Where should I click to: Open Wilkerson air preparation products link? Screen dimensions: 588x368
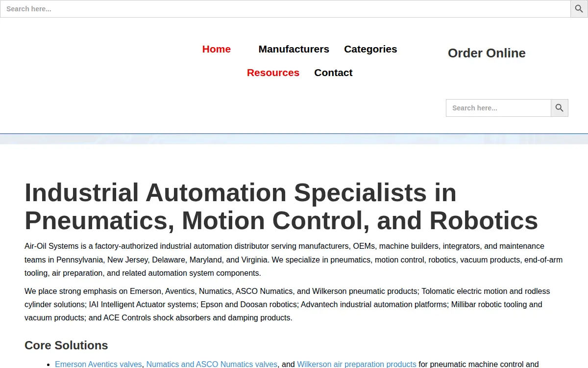[x=357, y=364]
